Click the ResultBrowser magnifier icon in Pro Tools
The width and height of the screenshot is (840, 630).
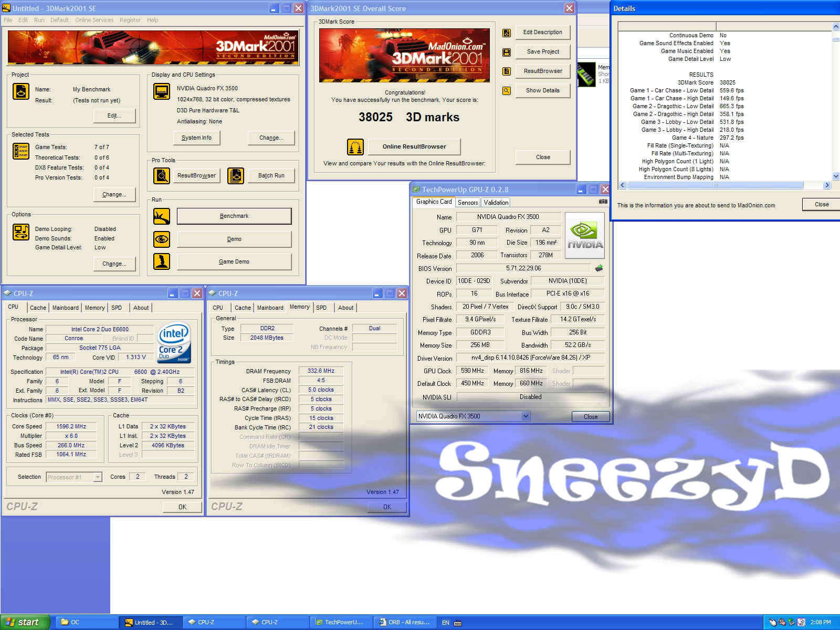pyautogui.click(x=162, y=176)
